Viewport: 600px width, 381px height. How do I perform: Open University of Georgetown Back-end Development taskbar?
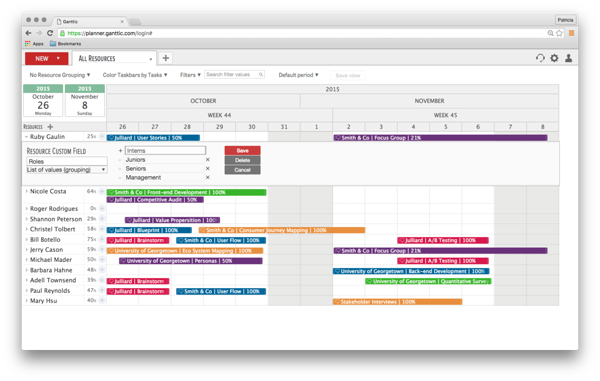click(x=411, y=271)
